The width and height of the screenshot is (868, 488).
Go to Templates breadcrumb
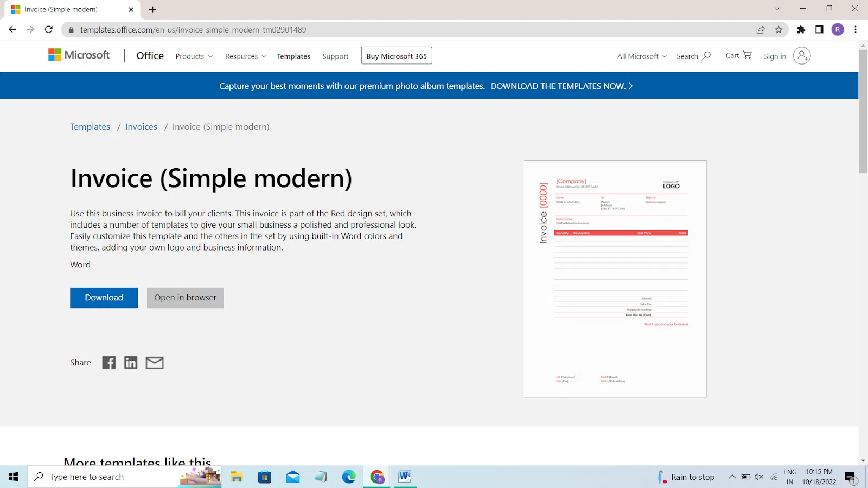(90, 127)
